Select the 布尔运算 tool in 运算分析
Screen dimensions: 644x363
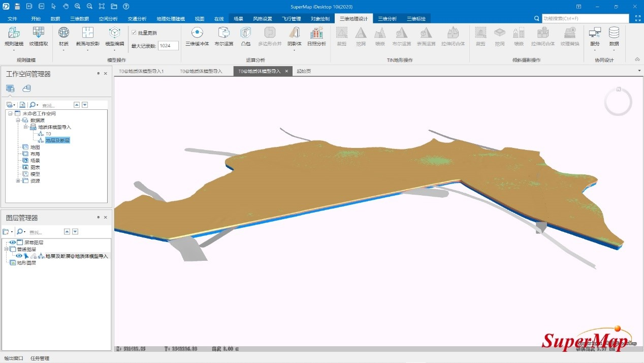click(224, 34)
